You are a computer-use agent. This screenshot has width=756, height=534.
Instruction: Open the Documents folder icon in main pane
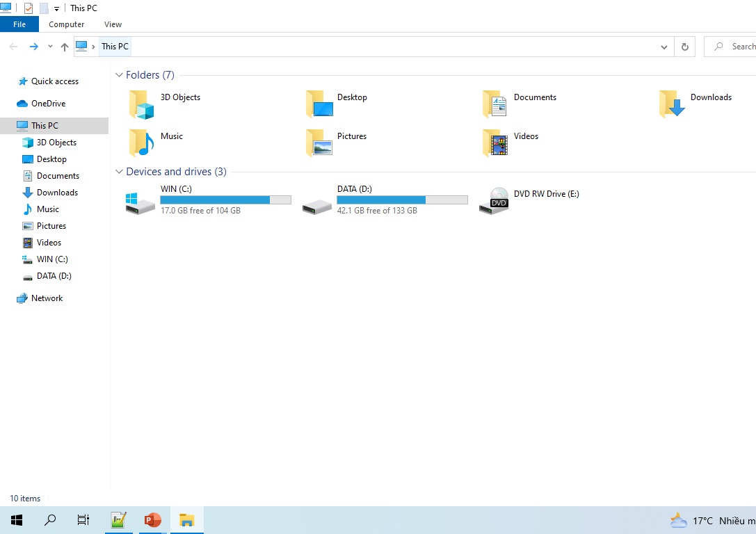tap(495, 104)
